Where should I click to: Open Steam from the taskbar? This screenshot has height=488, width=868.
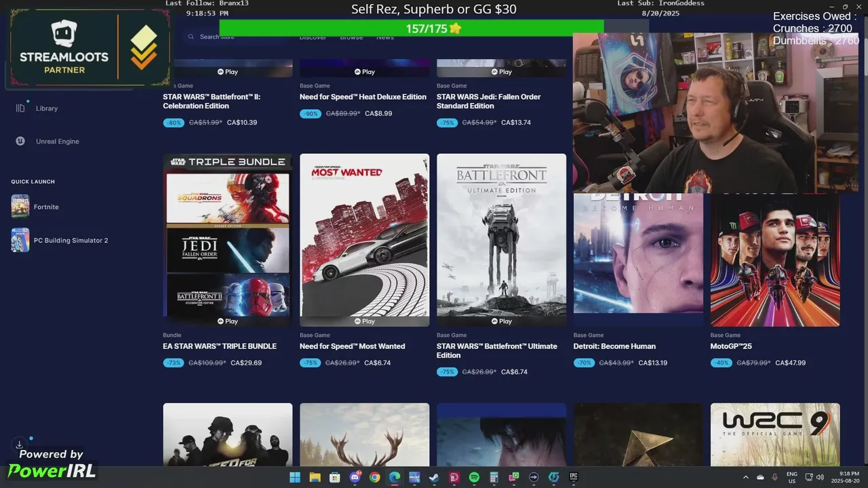(x=434, y=477)
